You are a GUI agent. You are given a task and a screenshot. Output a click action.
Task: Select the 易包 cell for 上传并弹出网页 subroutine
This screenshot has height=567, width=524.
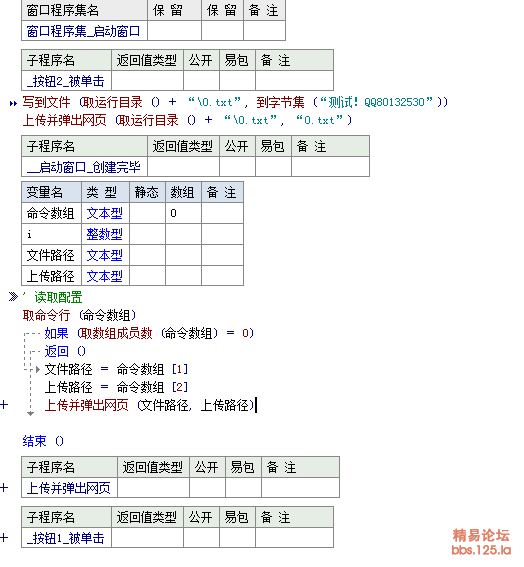click(x=243, y=488)
